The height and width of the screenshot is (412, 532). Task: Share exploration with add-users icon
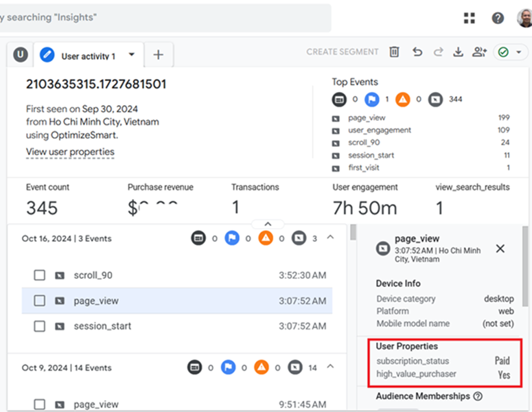tap(479, 52)
